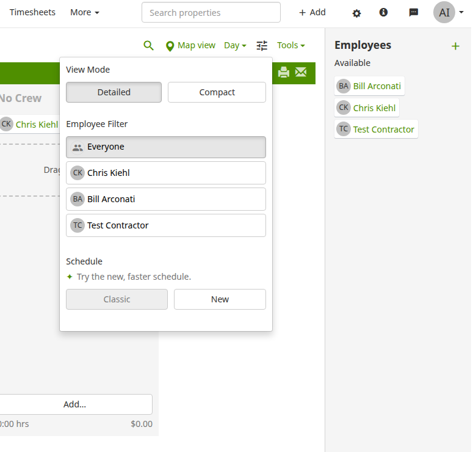This screenshot has height=452, width=476.
Task: Switch to the New schedule
Action: (220, 299)
